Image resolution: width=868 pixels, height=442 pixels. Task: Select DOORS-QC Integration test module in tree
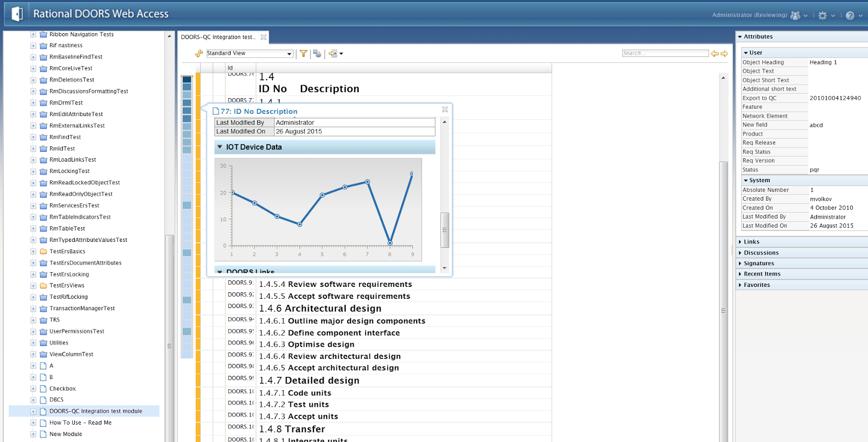pyautogui.click(x=96, y=412)
